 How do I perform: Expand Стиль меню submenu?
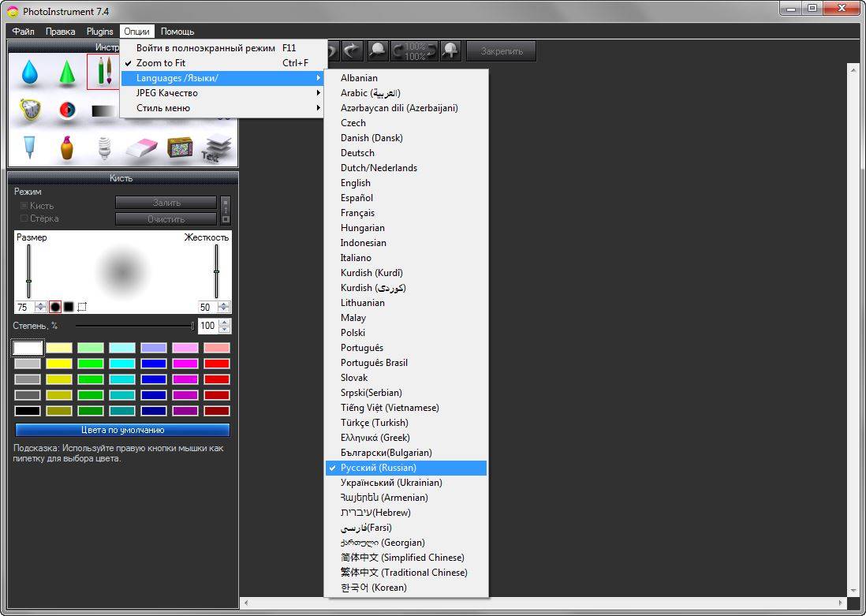point(223,108)
